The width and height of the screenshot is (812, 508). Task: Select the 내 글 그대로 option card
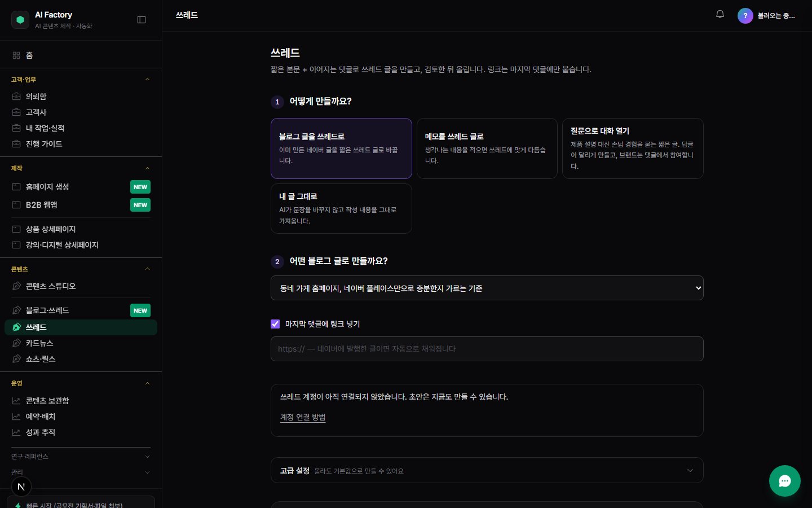pos(341,208)
